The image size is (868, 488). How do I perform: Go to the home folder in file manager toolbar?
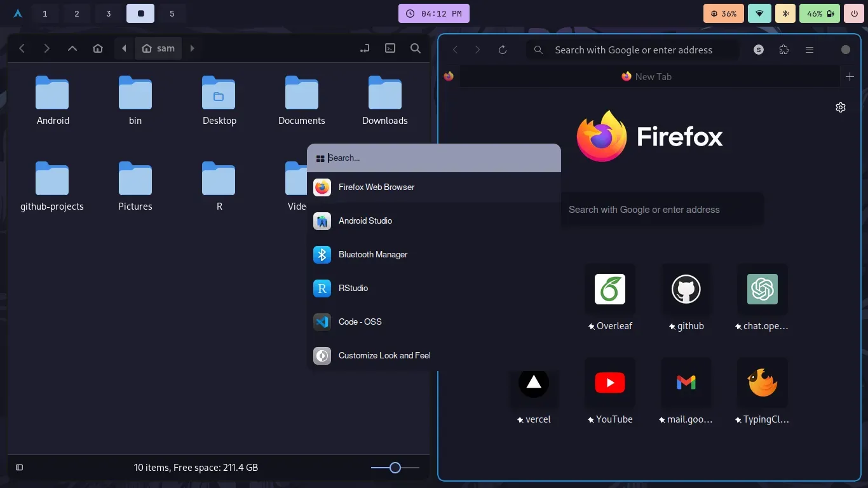98,48
